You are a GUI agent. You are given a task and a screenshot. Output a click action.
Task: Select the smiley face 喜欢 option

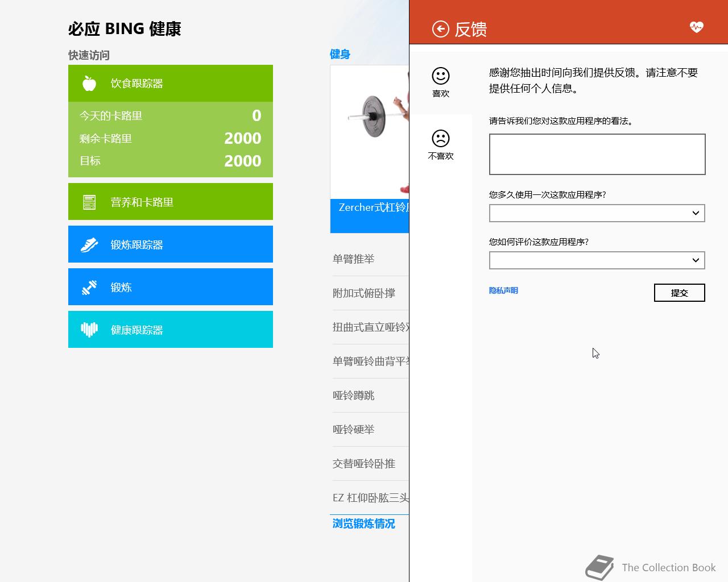point(441,82)
